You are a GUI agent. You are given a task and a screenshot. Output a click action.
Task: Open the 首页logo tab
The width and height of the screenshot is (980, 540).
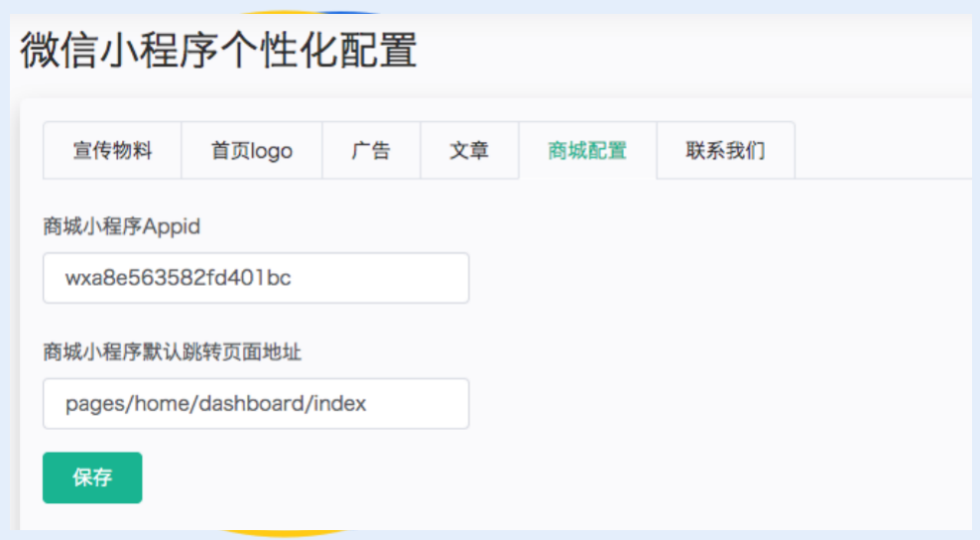[x=252, y=151]
